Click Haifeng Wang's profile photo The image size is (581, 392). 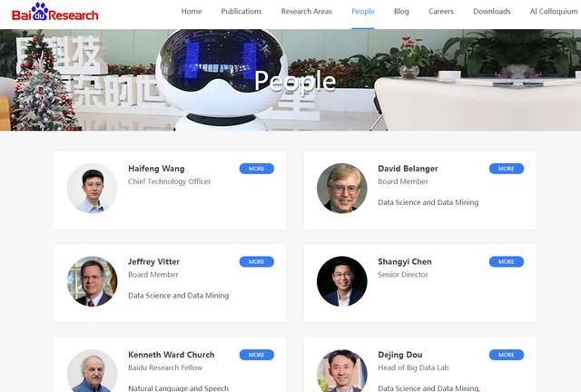tap(93, 189)
